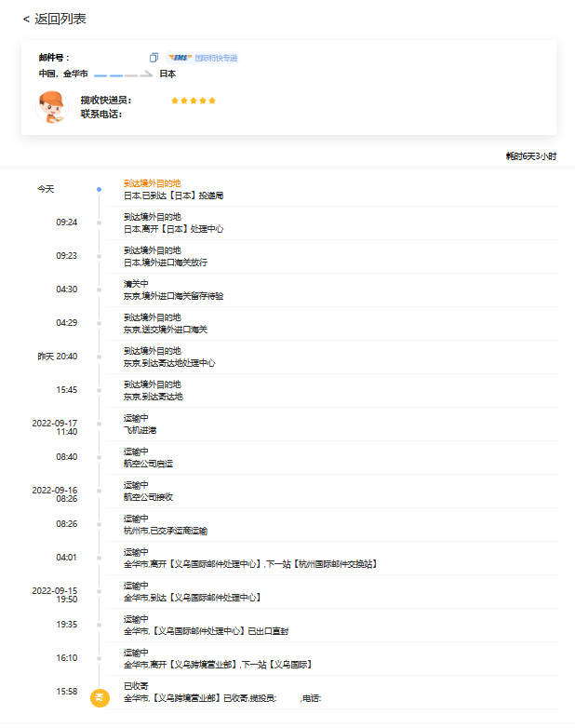
Task: Open the 国际特快专递 service tag
Action: pos(216,58)
